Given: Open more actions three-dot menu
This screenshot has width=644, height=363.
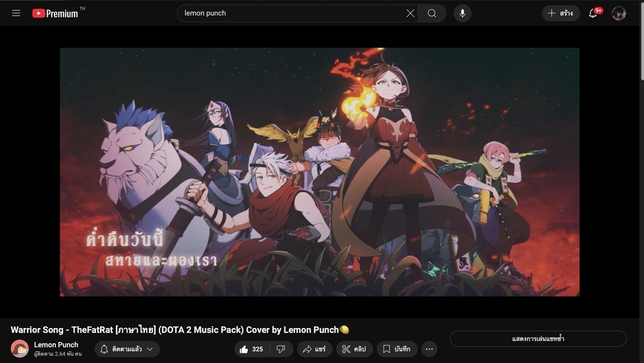Looking at the screenshot, I should [x=429, y=349].
